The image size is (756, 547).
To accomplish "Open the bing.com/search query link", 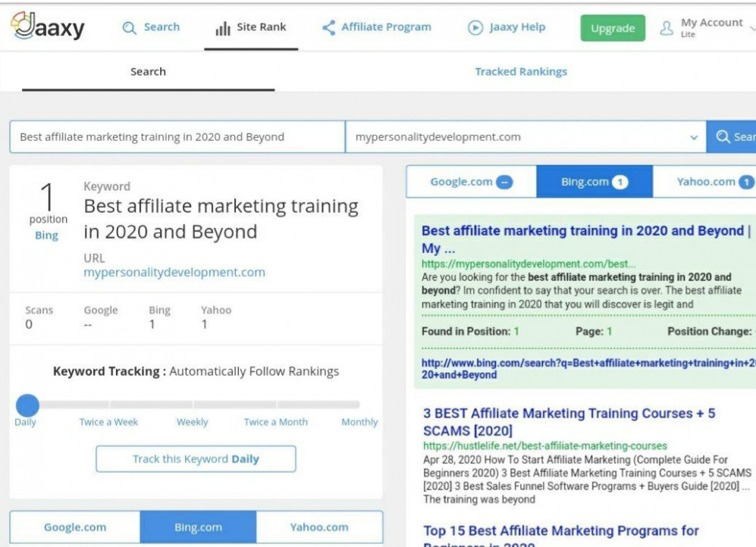I will [588, 368].
